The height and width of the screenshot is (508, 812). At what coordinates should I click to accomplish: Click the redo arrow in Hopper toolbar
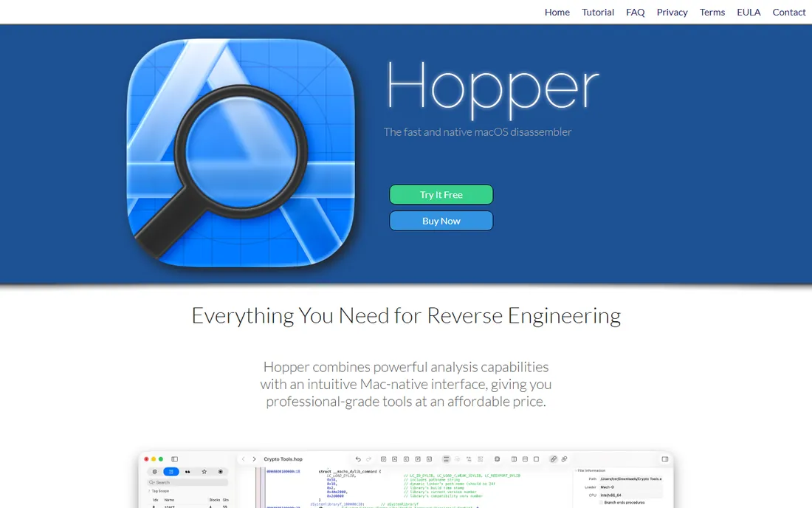point(368,459)
